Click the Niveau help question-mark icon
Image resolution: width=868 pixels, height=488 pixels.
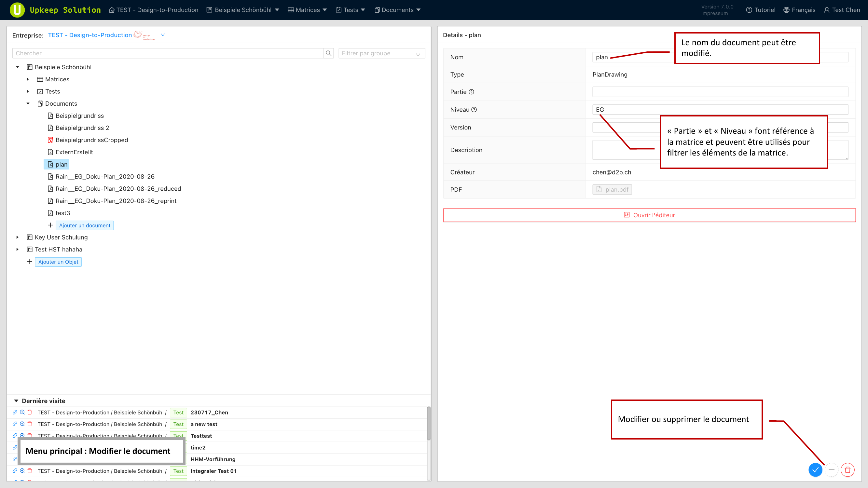click(x=474, y=109)
